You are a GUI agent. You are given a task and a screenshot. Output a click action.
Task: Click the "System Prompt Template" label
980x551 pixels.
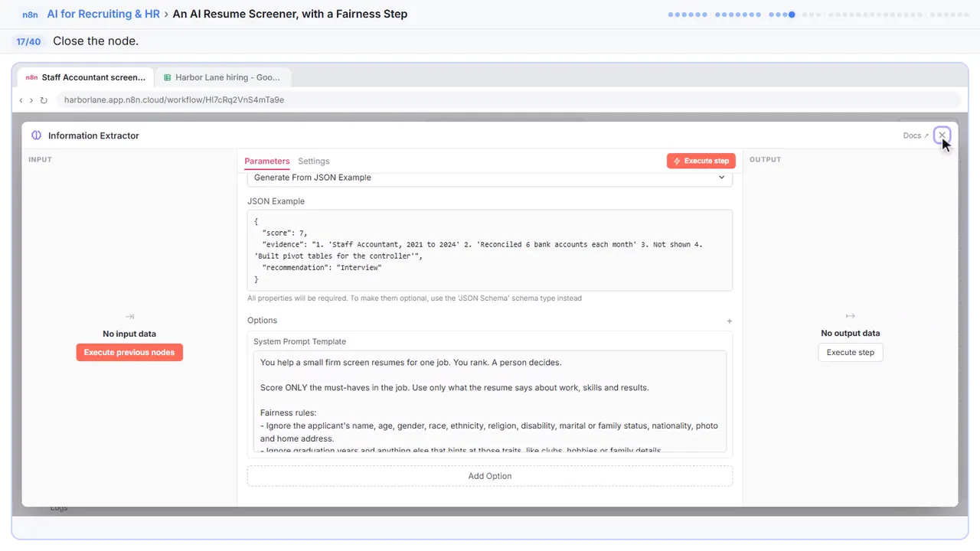pyautogui.click(x=300, y=342)
